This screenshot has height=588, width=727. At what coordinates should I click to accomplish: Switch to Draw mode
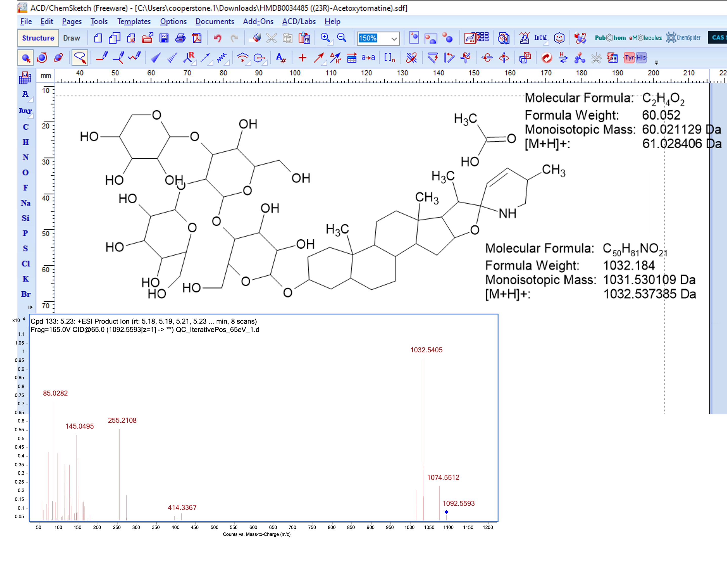tap(71, 38)
